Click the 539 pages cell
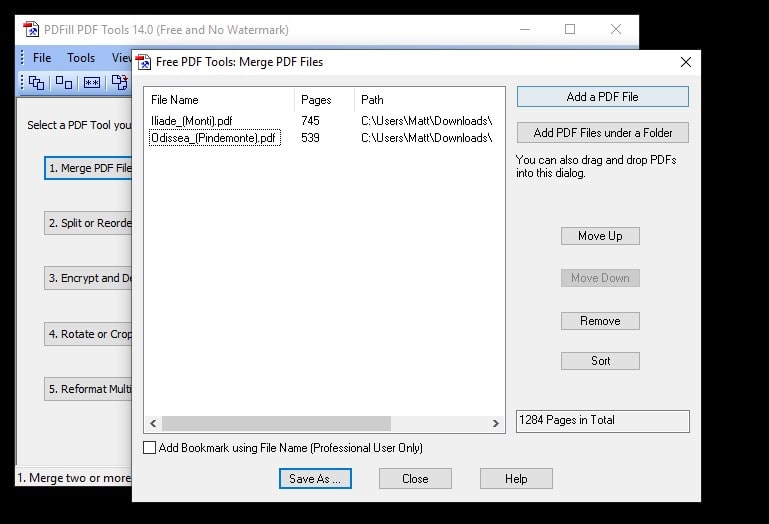Image resolution: width=769 pixels, height=524 pixels. 310,138
